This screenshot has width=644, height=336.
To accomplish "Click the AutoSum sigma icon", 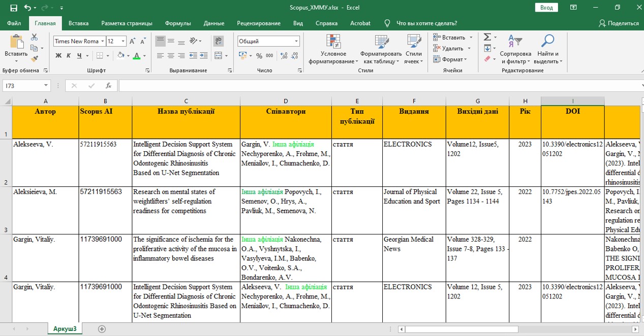I will [x=487, y=38].
